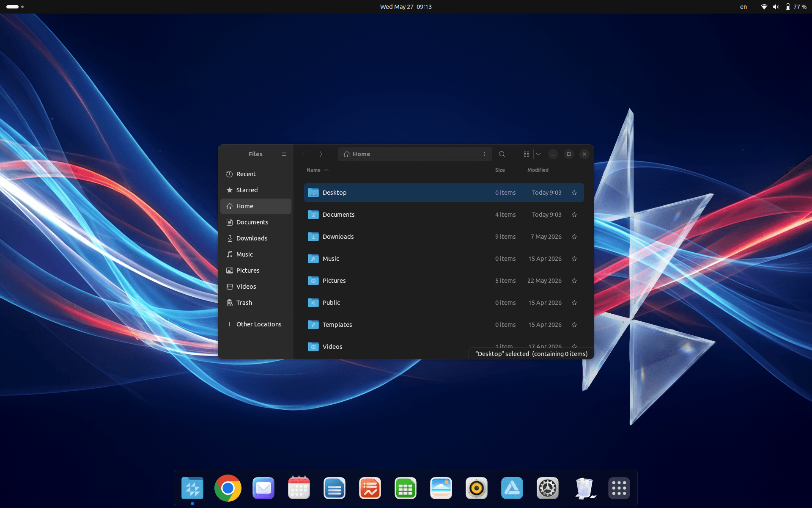Launch Google Chrome from the dock
This screenshot has height=508, width=812.
point(228,488)
